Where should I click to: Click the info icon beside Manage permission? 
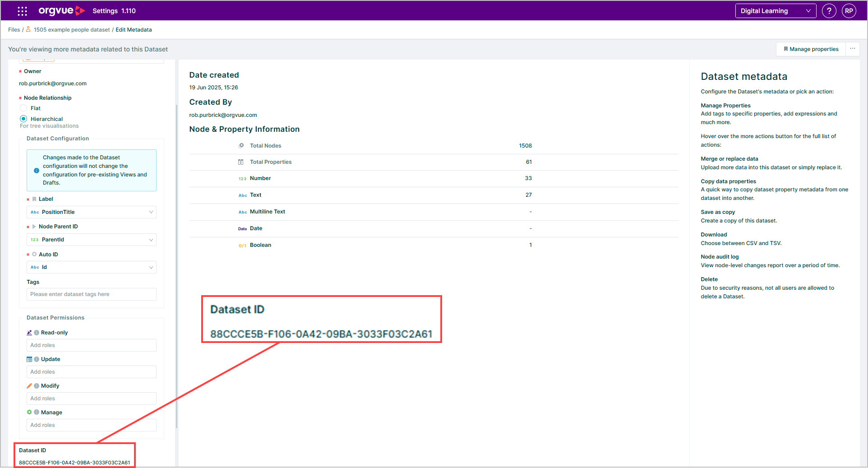tap(37, 412)
